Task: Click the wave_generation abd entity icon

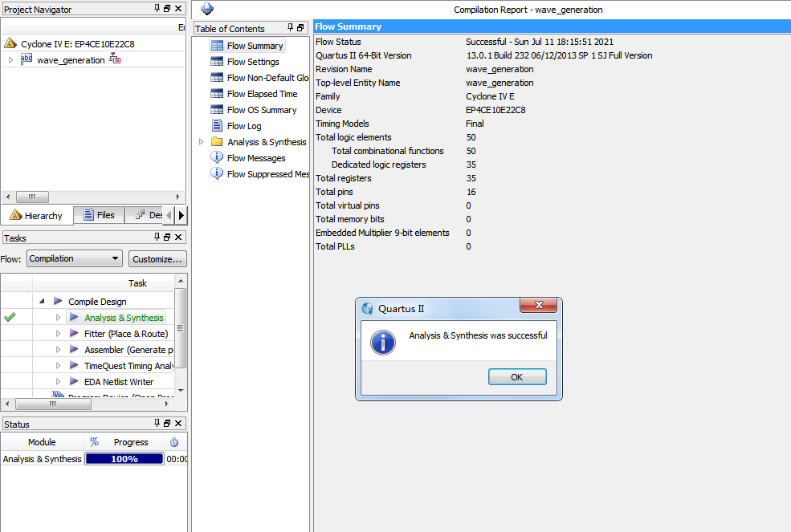Action: pos(27,59)
